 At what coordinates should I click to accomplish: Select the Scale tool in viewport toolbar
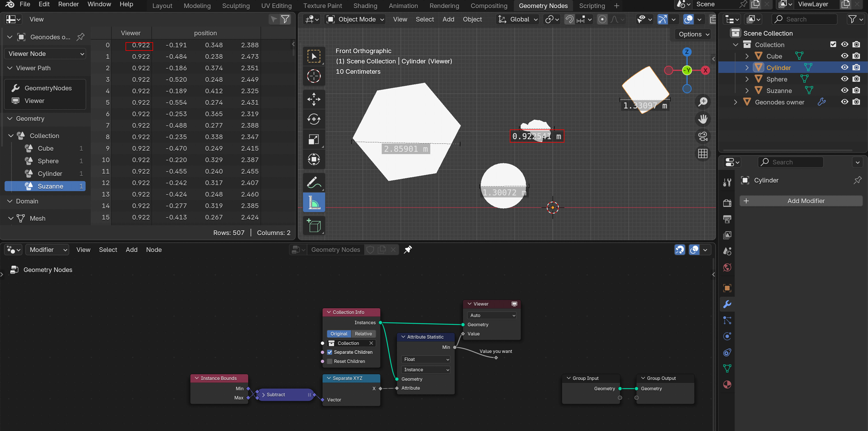coord(314,139)
